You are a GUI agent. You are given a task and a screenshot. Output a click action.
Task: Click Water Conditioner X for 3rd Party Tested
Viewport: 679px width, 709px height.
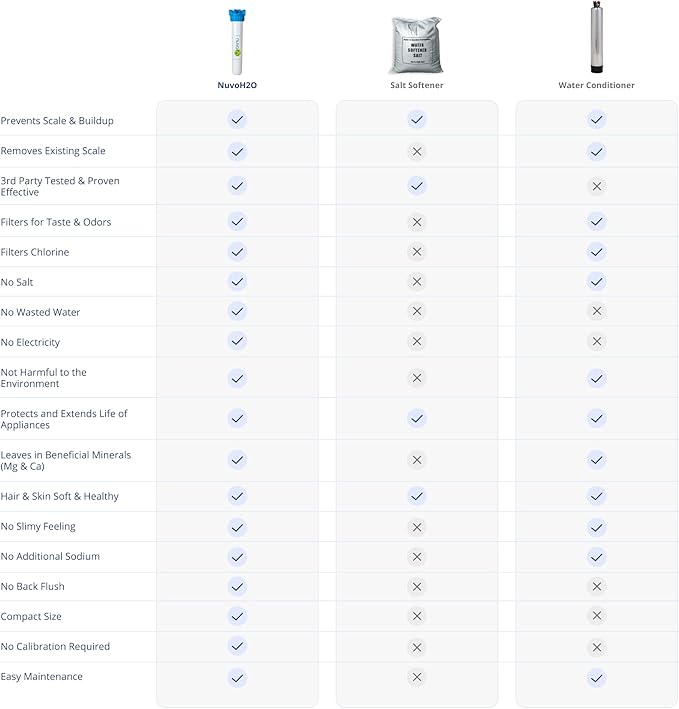point(596,186)
